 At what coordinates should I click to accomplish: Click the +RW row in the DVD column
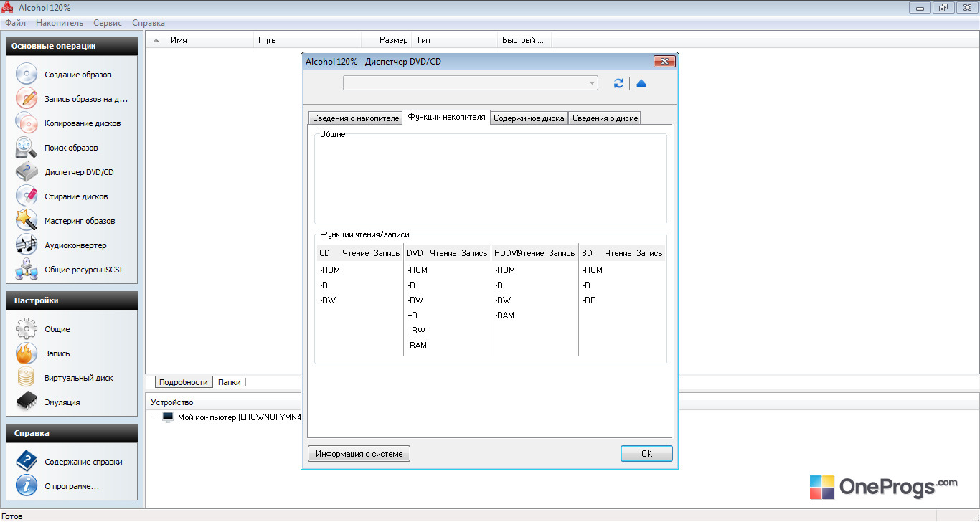(416, 331)
